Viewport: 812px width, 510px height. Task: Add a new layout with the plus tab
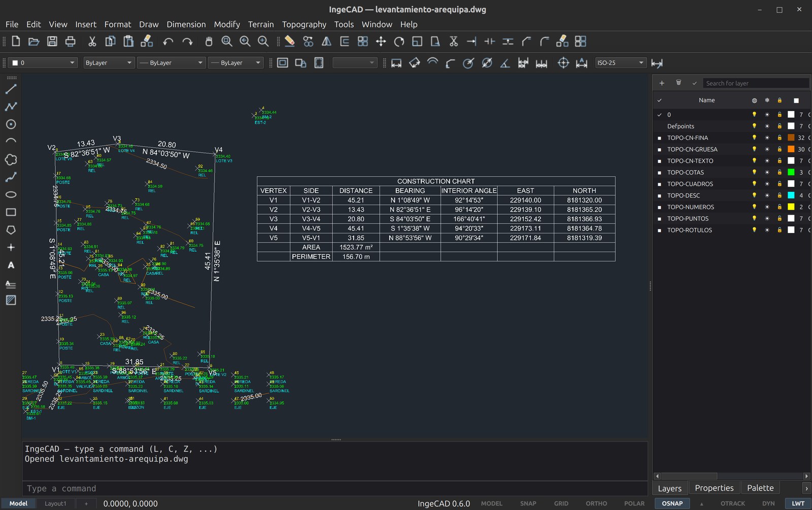(x=86, y=503)
